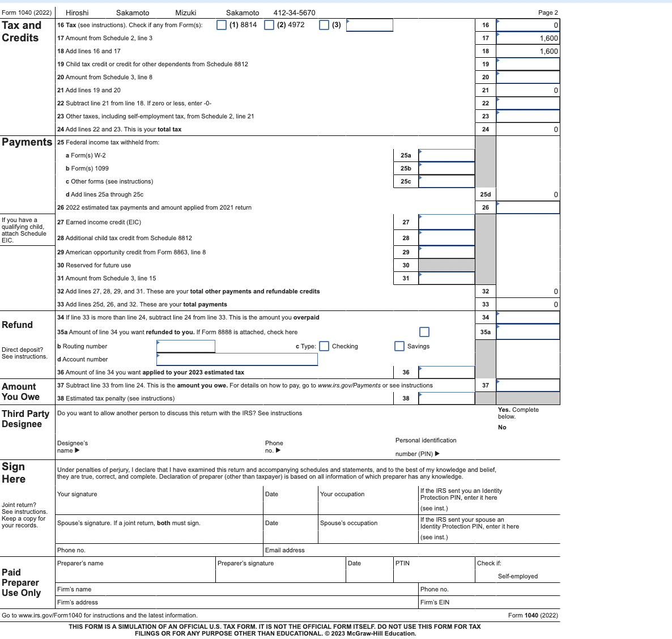Click the line 25a Form W-2 withholding field

[x=446, y=156]
